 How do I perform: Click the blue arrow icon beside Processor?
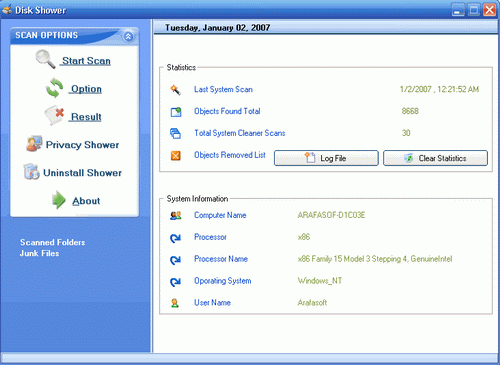[x=175, y=238]
